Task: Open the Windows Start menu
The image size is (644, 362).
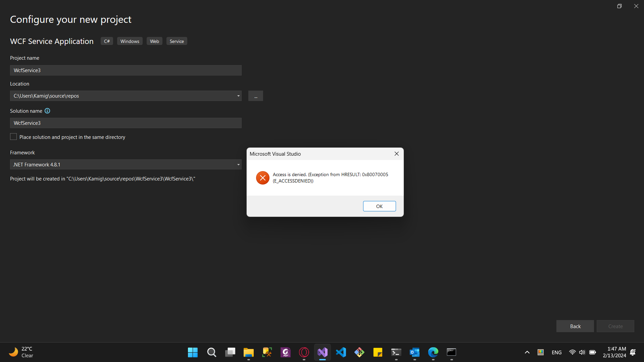Action: [193, 352]
